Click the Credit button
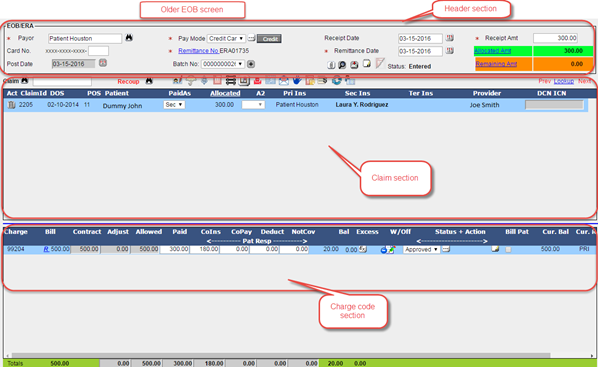Viewport: 598px width, 367px height. [x=269, y=39]
